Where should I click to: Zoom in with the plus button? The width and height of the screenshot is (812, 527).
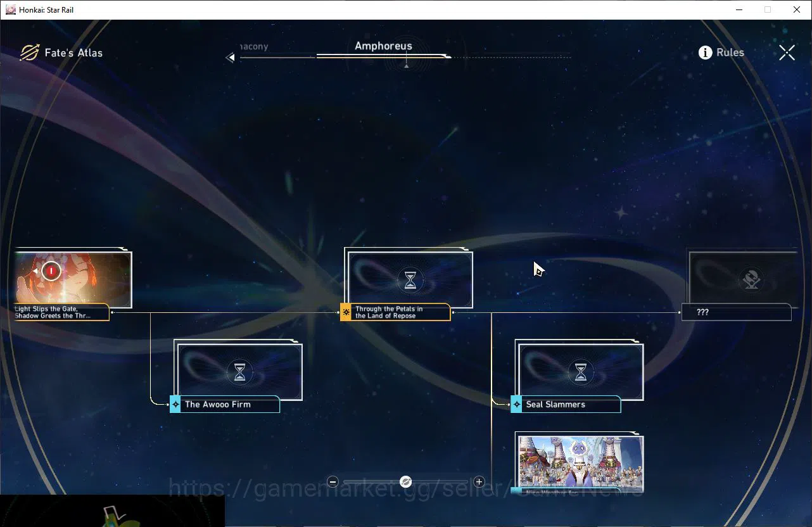tap(479, 482)
